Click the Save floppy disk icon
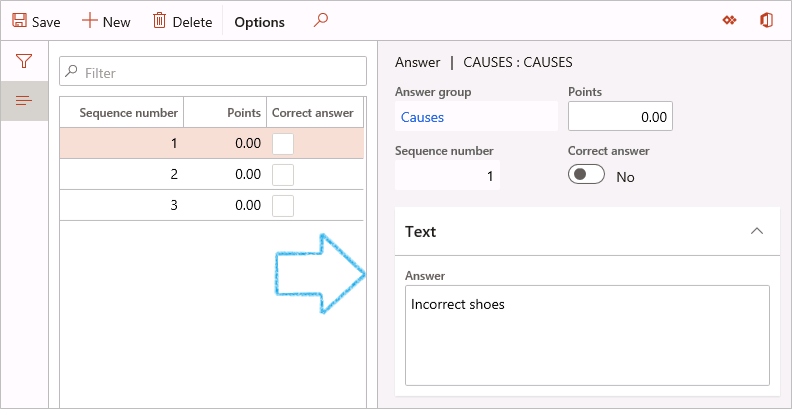Image resolution: width=792 pixels, height=409 pixels. (19, 21)
